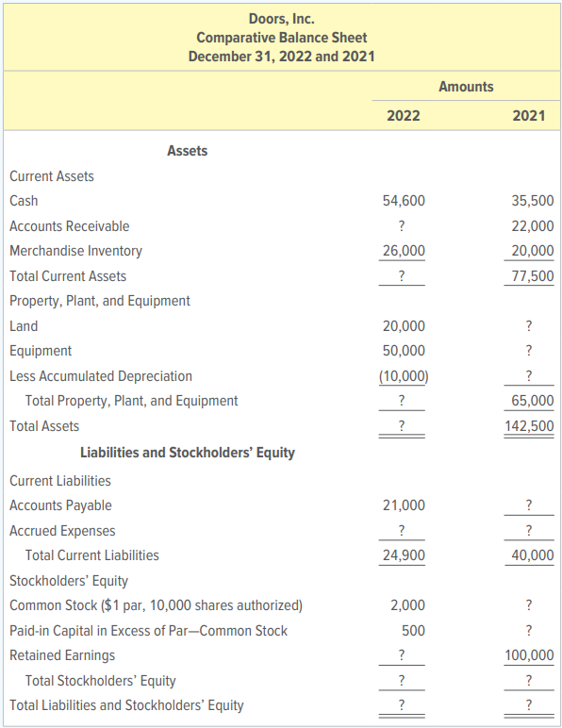Click the 2021 Total Liabilities and Stockholders' Equity cell
Screen dimensions: 562x728
[x=529, y=705]
